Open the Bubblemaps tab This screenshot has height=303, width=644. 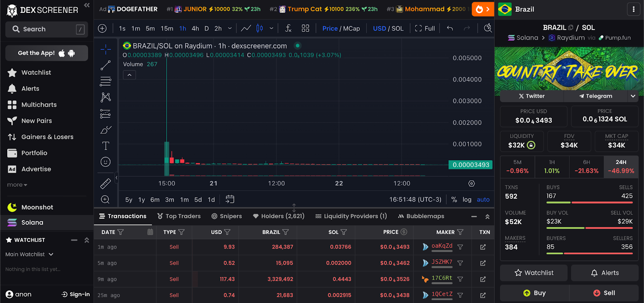(421, 216)
